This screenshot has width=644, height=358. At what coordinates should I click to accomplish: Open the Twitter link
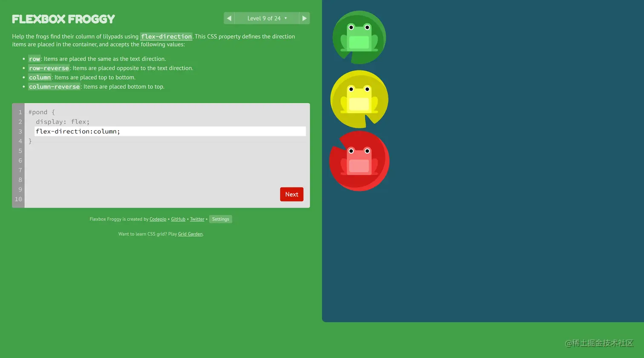click(197, 219)
